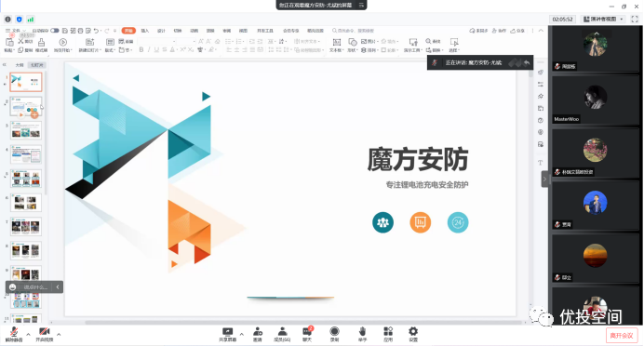
Task: Switch to the Transitions ribbon tab
Action: click(x=178, y=31)
